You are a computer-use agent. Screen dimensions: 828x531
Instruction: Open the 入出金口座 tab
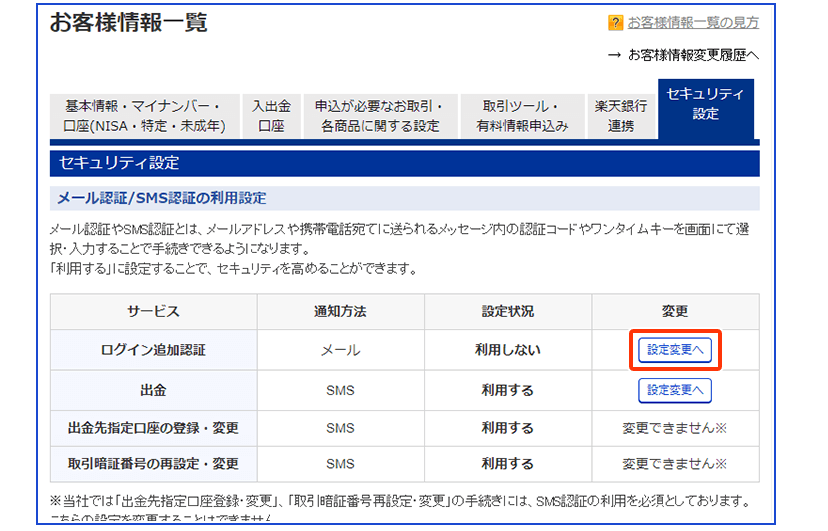tap(271, 115)
